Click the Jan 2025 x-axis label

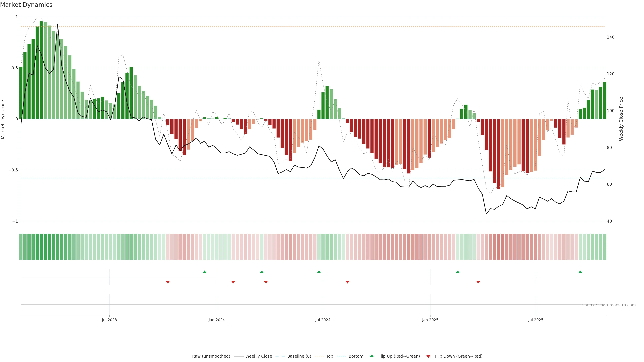[430, 320]
